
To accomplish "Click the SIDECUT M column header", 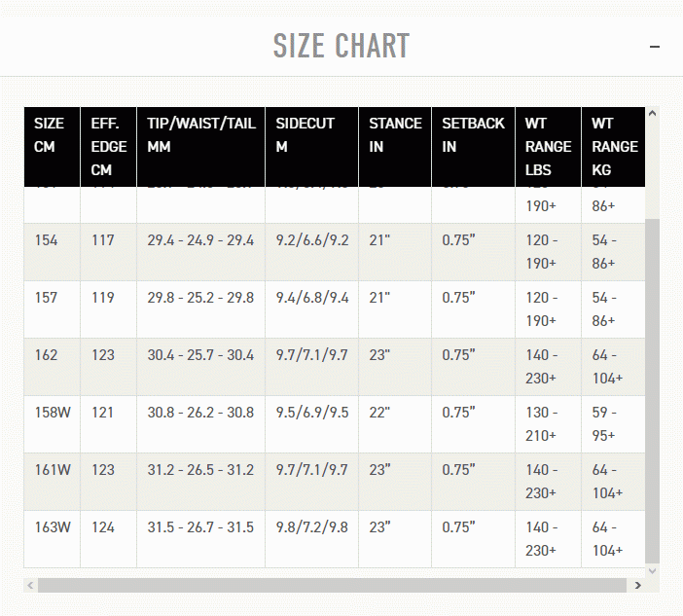I will pos(312,147).
